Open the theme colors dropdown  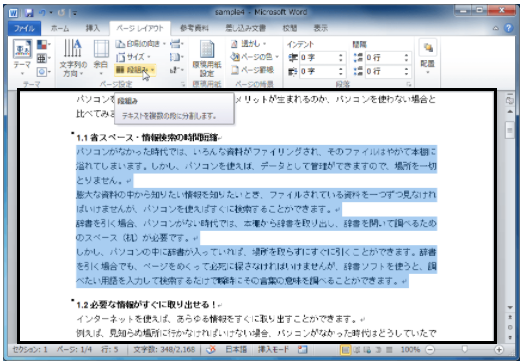43,45
